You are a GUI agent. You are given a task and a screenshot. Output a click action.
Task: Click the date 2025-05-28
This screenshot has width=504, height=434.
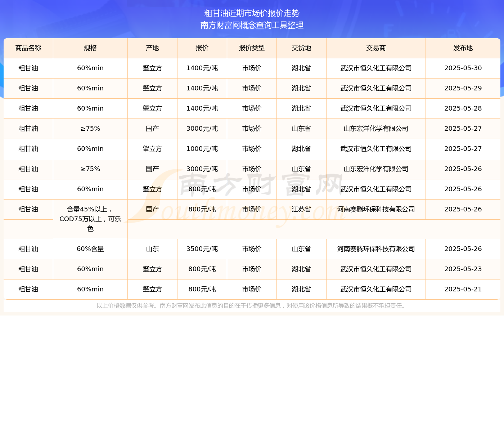coord(463,108)
